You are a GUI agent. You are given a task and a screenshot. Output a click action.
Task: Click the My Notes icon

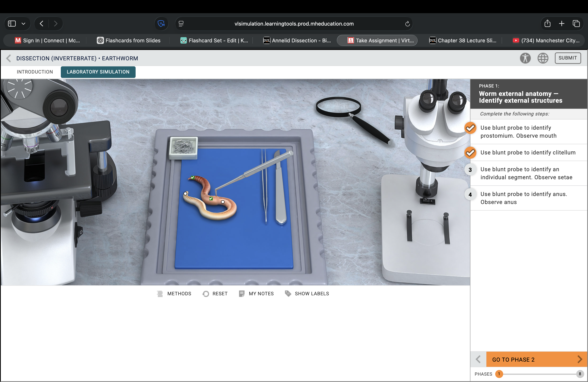point(242,294)
